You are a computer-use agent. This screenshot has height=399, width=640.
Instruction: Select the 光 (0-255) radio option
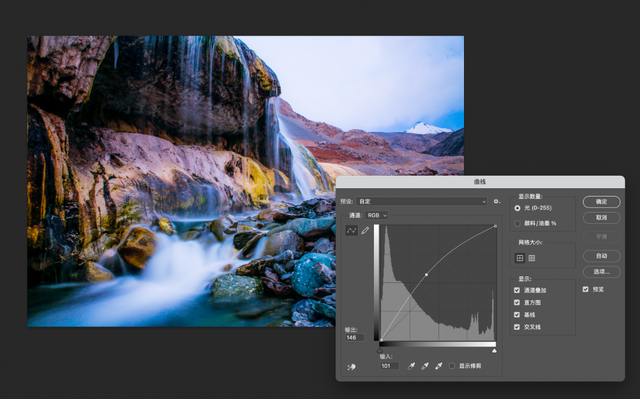point(518,208)
